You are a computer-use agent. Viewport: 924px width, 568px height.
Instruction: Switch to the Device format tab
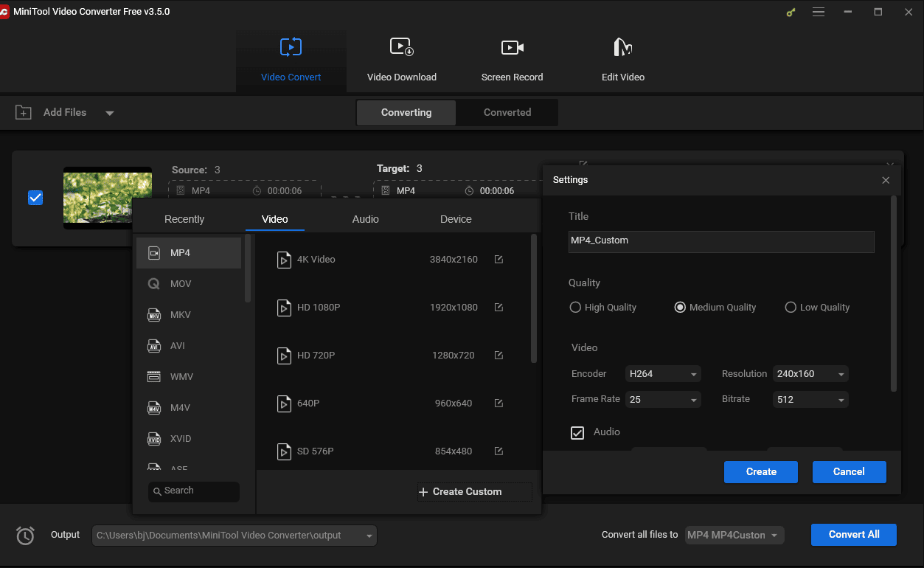(x=456, y=219)
